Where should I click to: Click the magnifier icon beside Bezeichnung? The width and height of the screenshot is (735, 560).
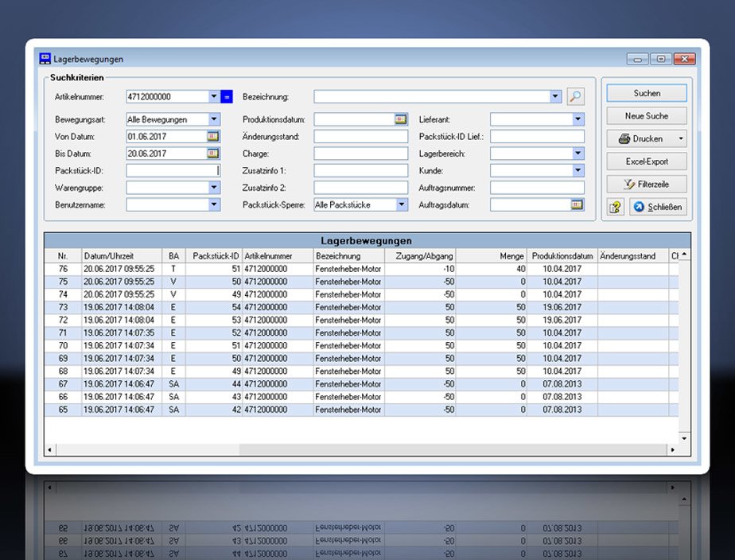coord(575,97)
